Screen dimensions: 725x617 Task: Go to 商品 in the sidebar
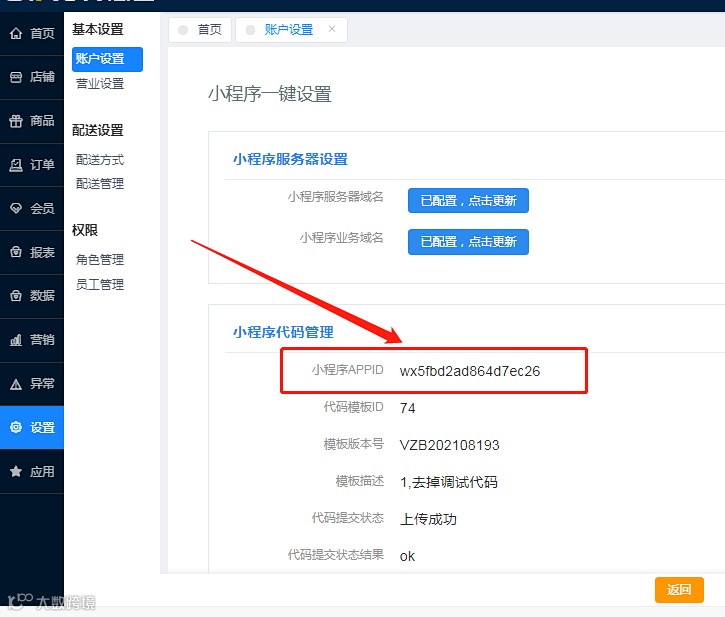coord(32,121)
